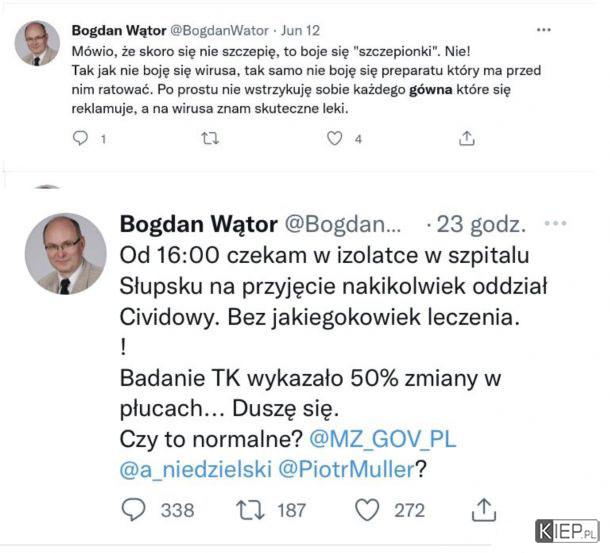Retweet the Jun 12 tweet

[x=210, y=139]
